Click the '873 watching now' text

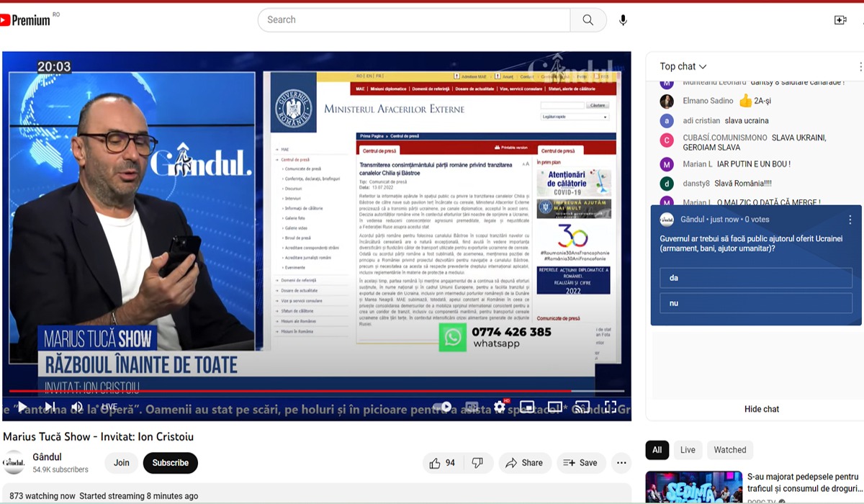point(42,496)
